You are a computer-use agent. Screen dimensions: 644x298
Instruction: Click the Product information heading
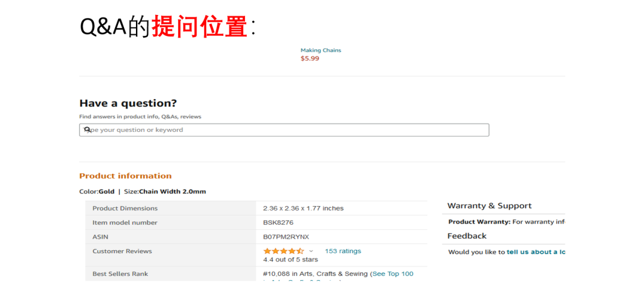click(x=125, y=176)
